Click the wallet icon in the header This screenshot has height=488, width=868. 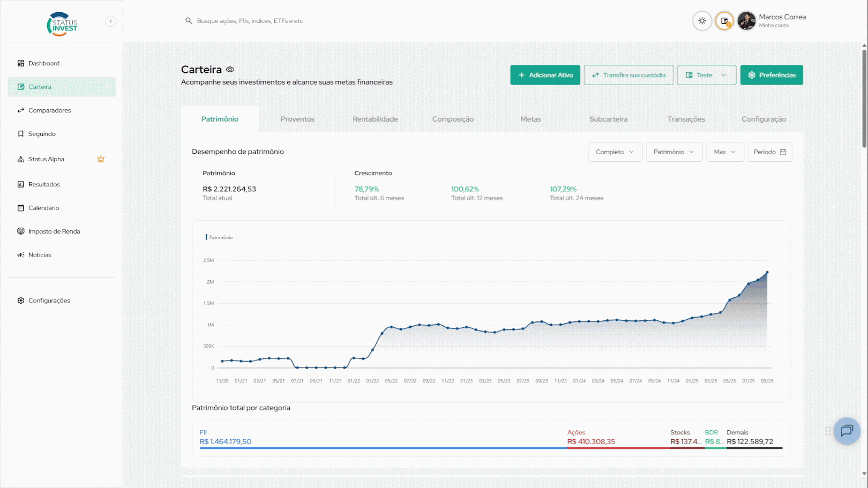[724, 21]
